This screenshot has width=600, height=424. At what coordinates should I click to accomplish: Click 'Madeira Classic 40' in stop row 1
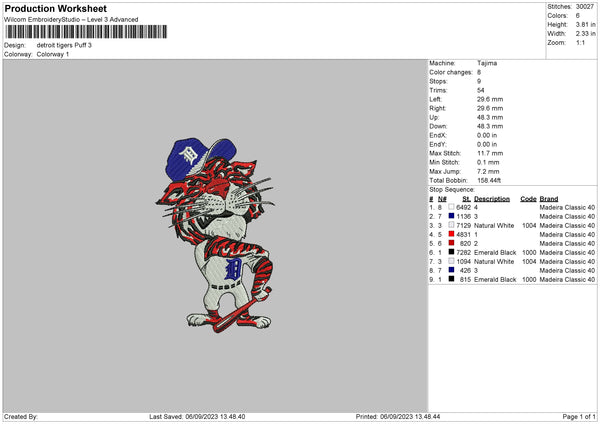(567, 207)
